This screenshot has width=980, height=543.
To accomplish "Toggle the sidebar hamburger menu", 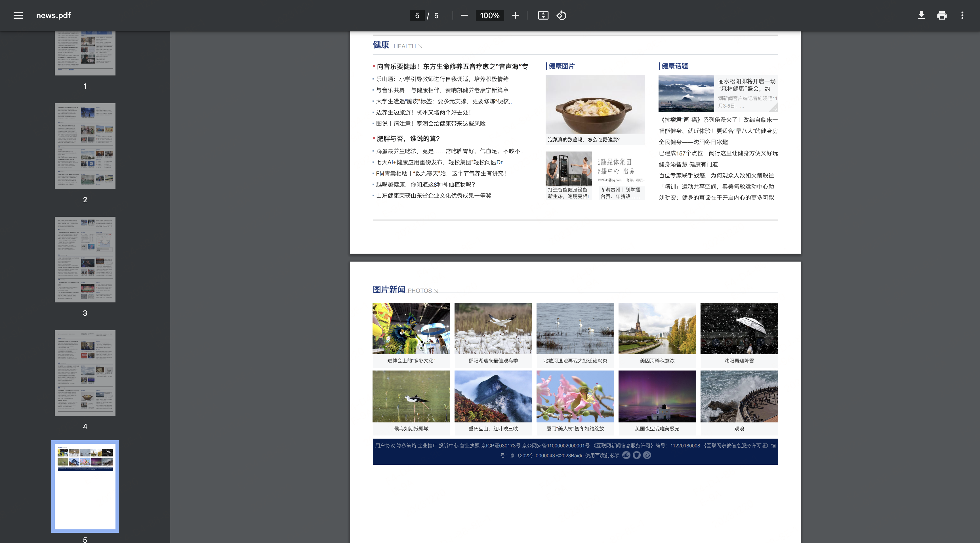I will click(18, 15).
